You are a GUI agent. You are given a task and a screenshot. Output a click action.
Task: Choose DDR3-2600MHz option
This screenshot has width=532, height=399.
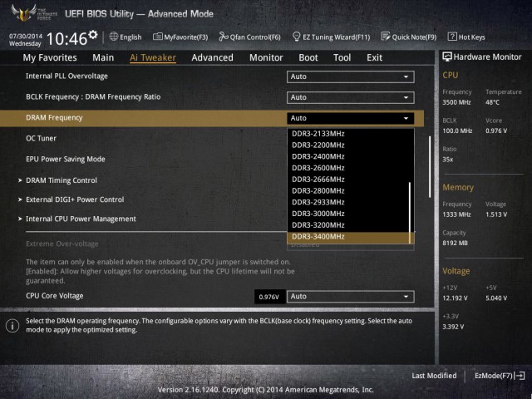click(x=349, y=168)
